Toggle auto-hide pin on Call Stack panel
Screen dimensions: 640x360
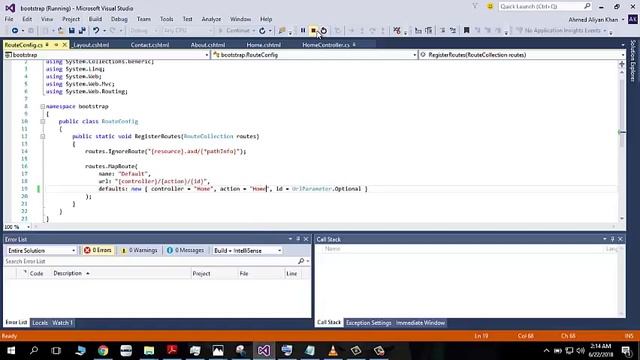coord(612,239)
